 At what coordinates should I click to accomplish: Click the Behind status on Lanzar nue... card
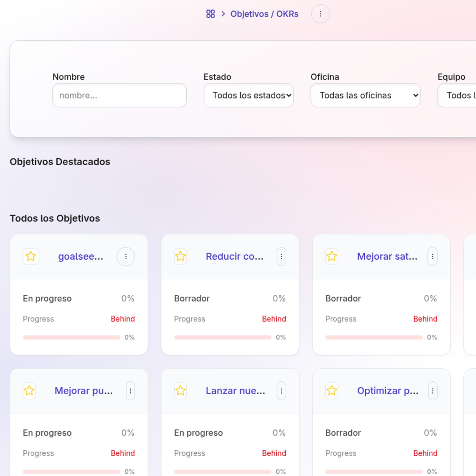pos(274,453)
